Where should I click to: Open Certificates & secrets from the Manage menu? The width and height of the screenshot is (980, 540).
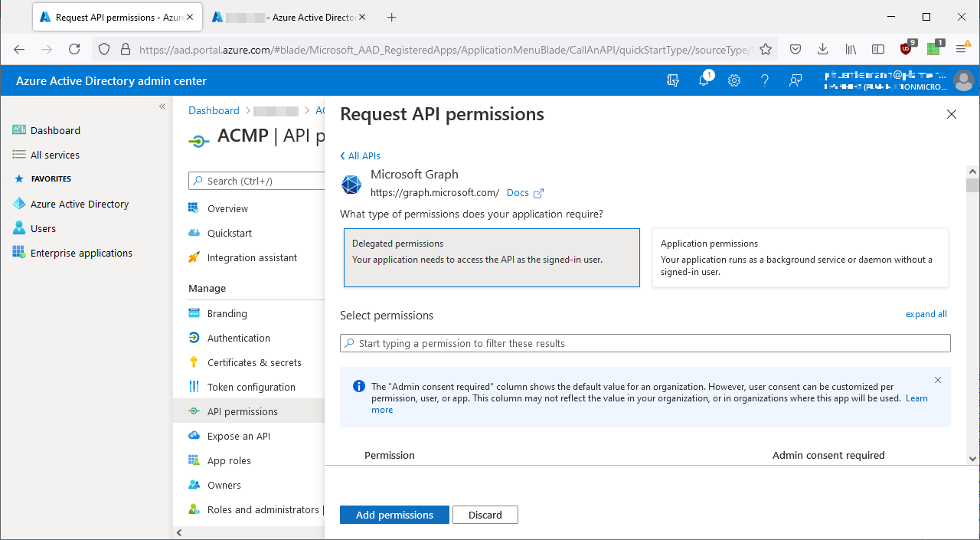[253, 362]
